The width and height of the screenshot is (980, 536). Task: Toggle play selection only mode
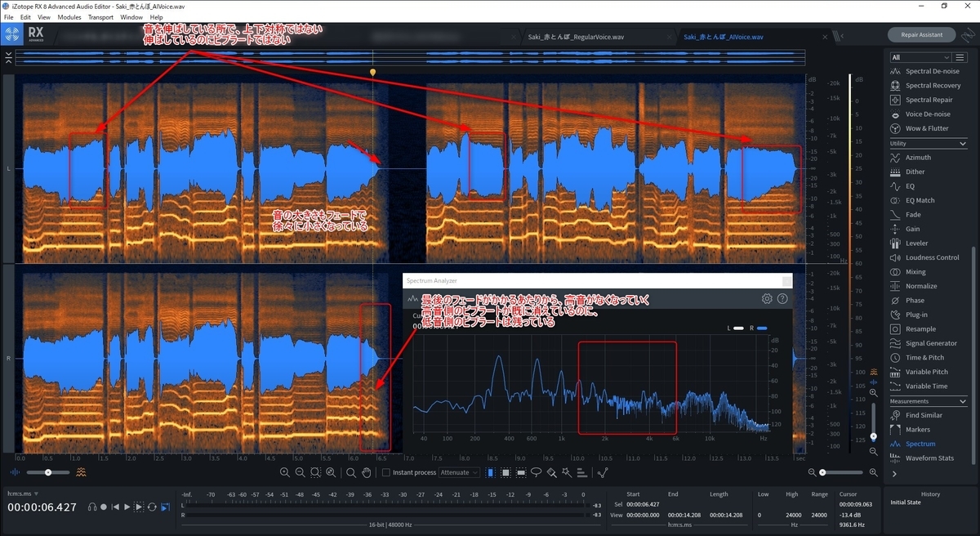point(139,507)
